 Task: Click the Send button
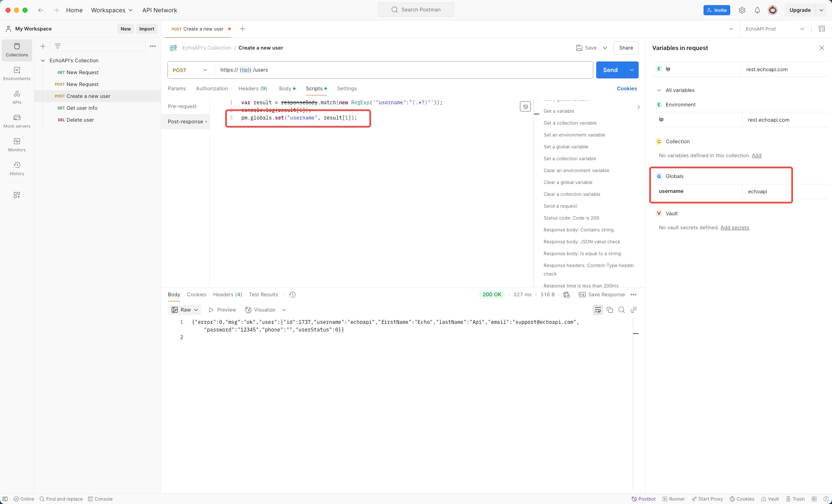pyautogui.click(x=611, y=70)
